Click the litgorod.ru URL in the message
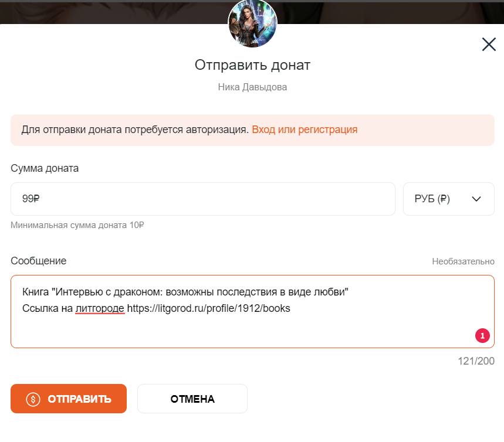 (208, 308)
